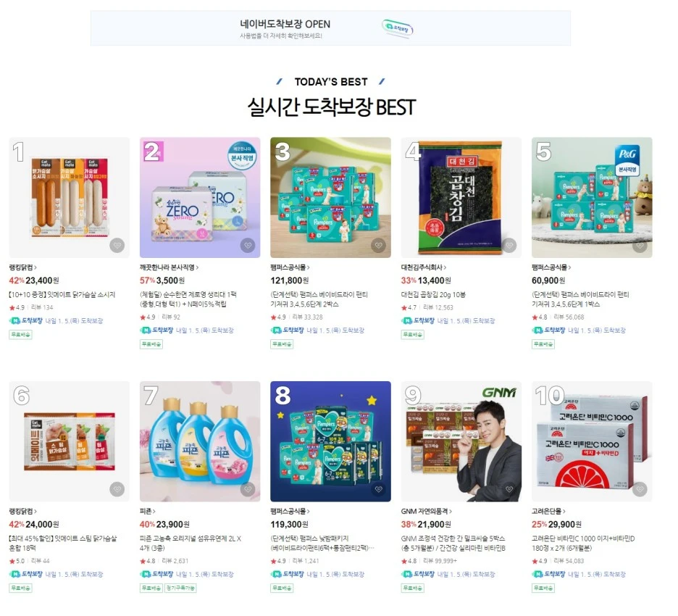This screenshot has width=678, height=616.
Task: Click 도착보장 badge icon in top banner
Action: click(398, 28)
